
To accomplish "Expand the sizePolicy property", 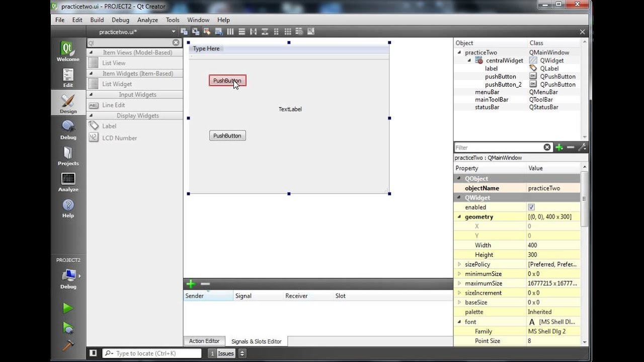I will coord(459,264).
